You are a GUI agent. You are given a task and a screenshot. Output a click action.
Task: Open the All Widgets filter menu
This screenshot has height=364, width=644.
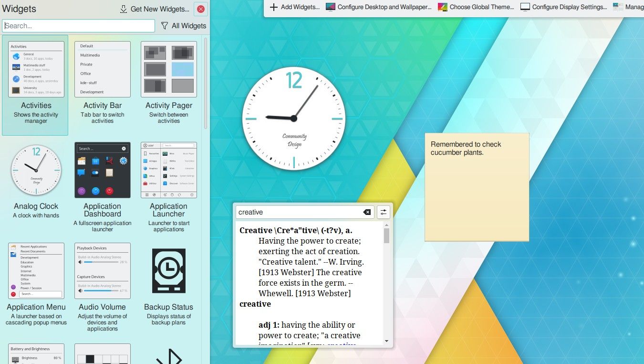coord(183,26)
